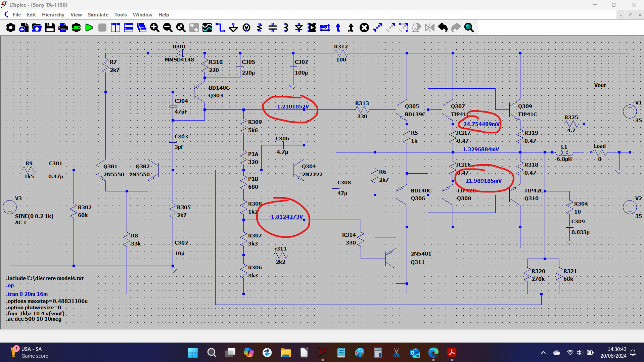Image resolution: width=644 pixels, height=362 pixels.
Task: Open the Help menu
Action: pyautogui.click(x=164, y=15)
